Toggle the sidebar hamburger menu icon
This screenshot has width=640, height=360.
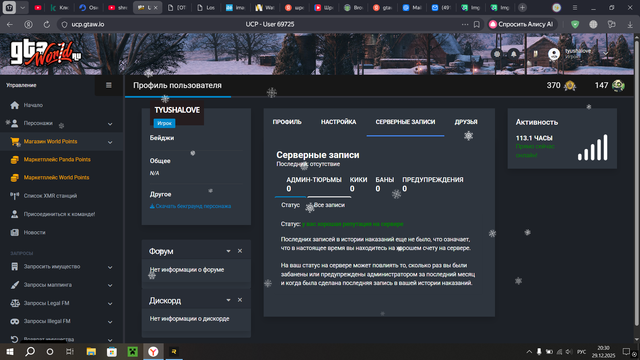coord(109,85)
